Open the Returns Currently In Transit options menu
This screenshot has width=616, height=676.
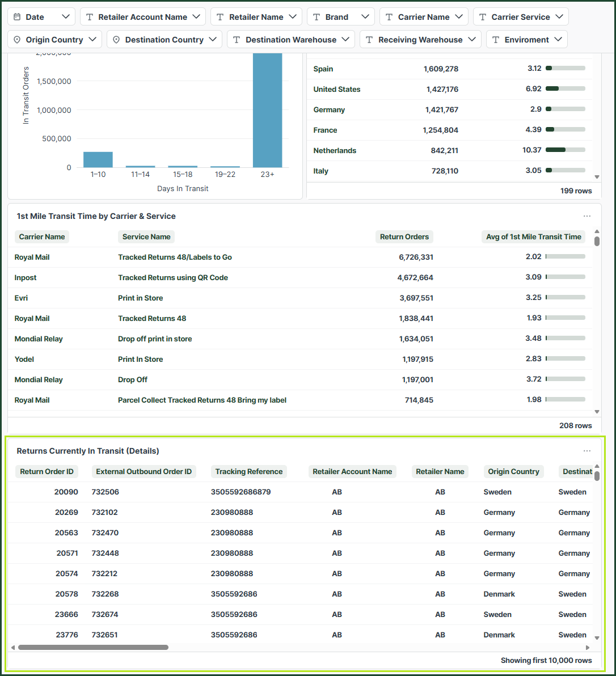click(x=587, y=451)
